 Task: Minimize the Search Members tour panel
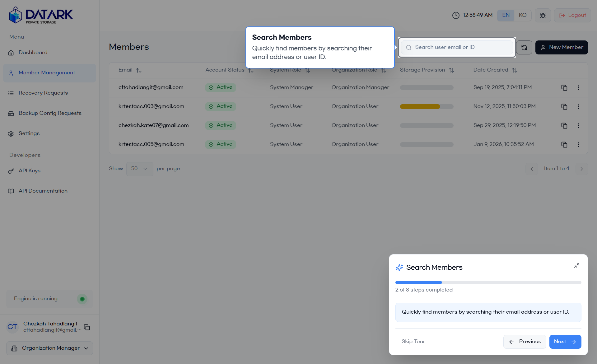(x=576, y=265)
